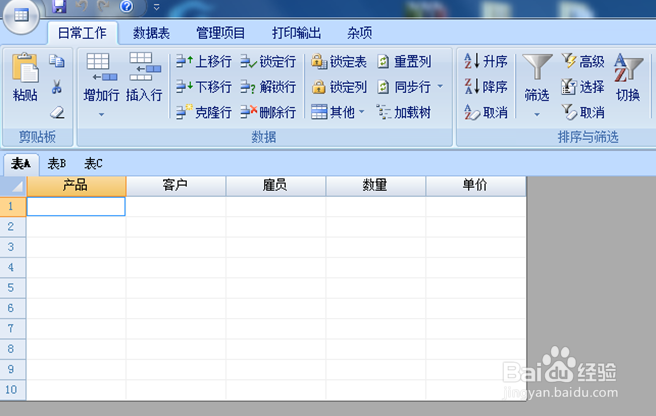Select row header 8
This screenshot has width=656, height=416.
click(x=13, y=349)
